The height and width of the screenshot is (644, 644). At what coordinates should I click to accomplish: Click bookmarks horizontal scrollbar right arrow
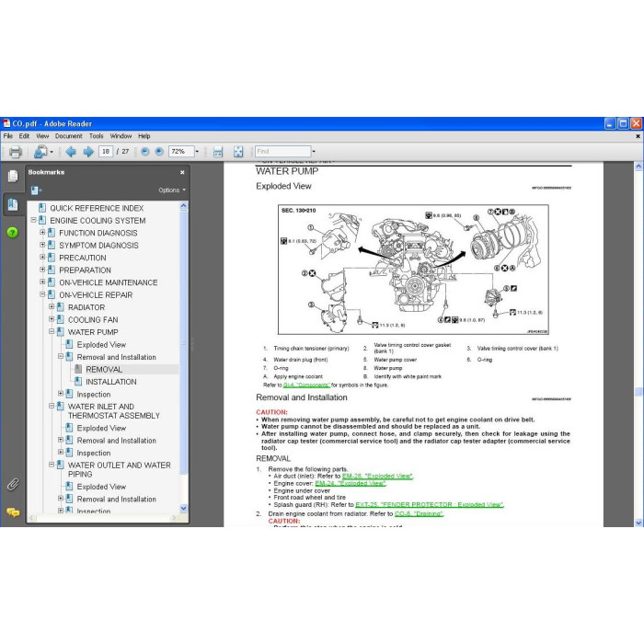[174, 518]
